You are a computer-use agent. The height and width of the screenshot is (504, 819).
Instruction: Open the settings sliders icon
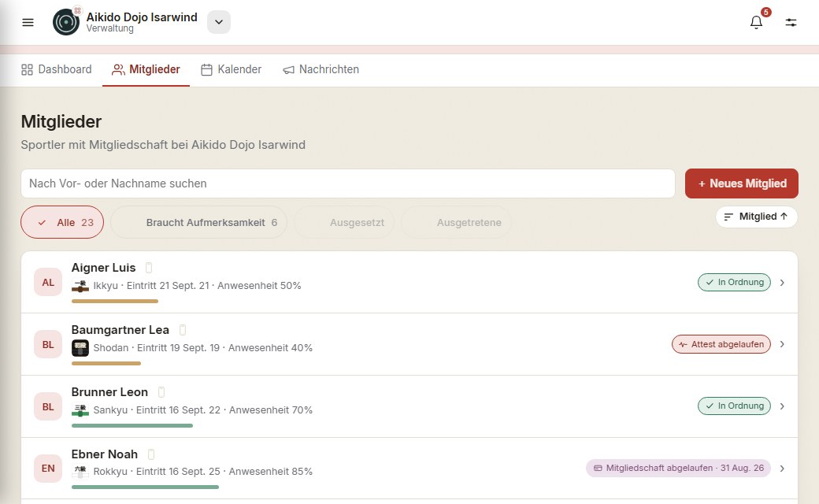coord(791,22)
